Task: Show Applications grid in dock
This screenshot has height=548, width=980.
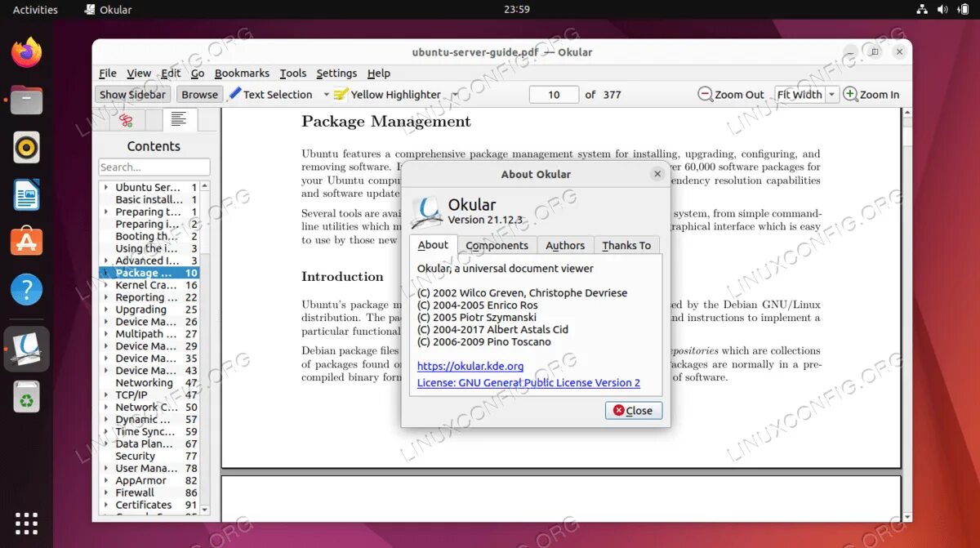Action: [x=26, y=523]
